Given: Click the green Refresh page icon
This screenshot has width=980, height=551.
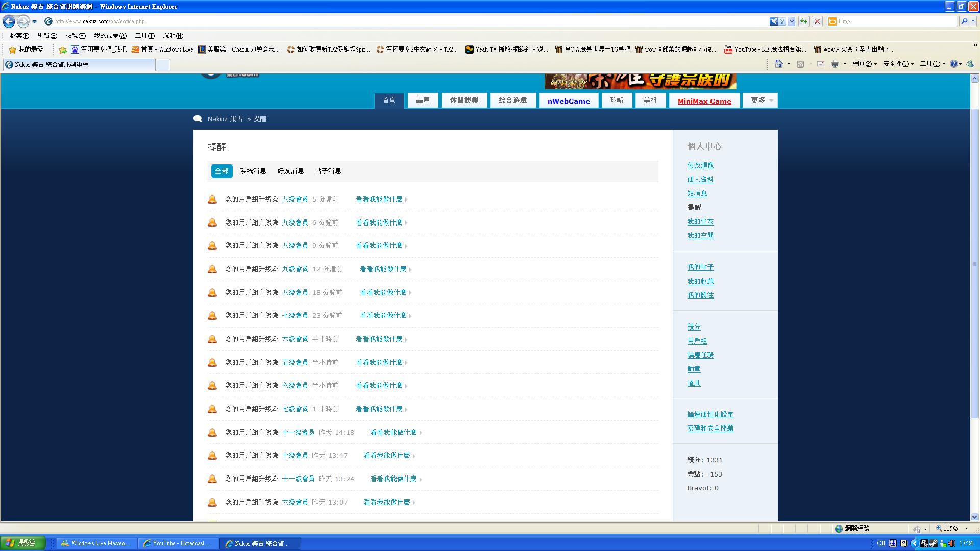Looking at the screenshot, I should pos(804,21).
